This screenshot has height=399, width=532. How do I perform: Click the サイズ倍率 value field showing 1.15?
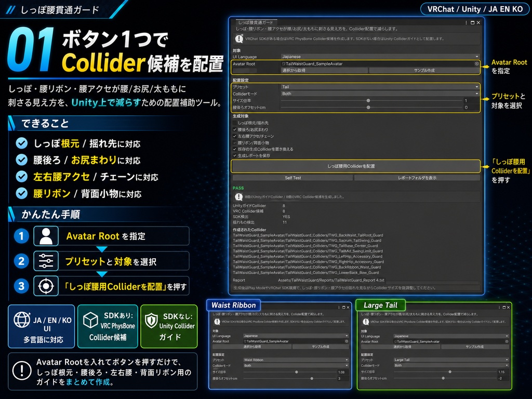click(x=503, y=372)
